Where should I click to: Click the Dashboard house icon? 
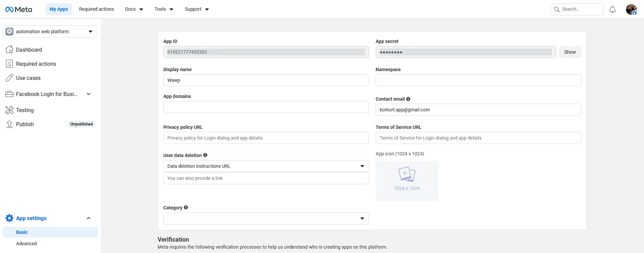click(x=9, y=50)
